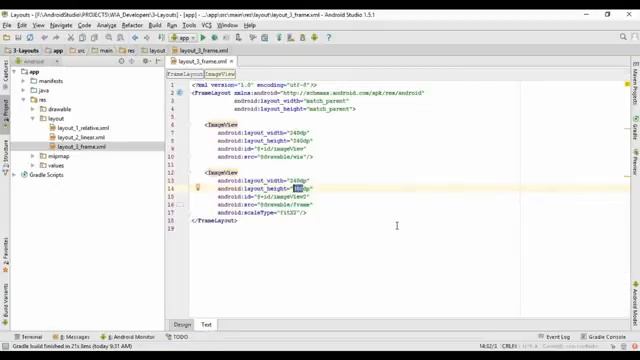Click the Find magnifier icon
640x360 pixels.
109,38
